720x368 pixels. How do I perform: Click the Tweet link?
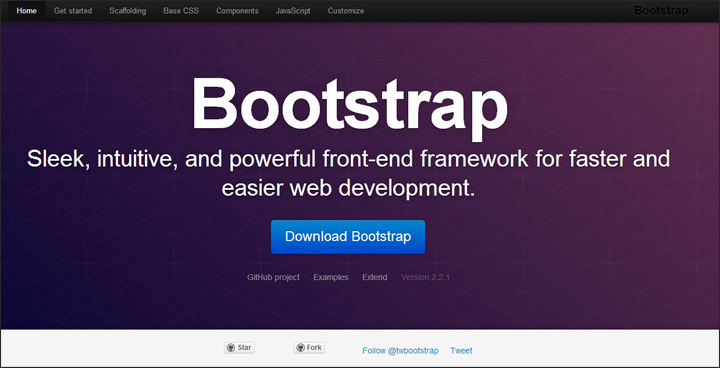tap(461, 351)
